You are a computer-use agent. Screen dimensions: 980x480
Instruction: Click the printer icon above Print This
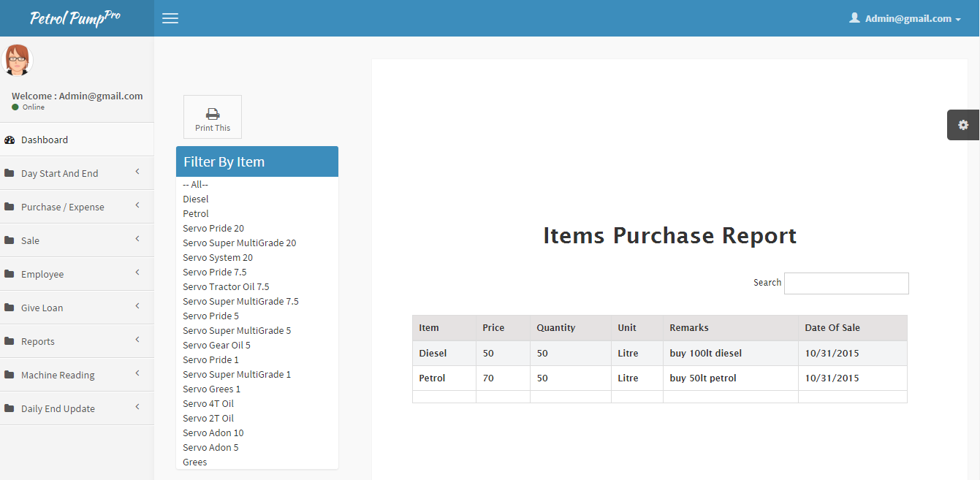pyautogui.click(x=213, y=114)
